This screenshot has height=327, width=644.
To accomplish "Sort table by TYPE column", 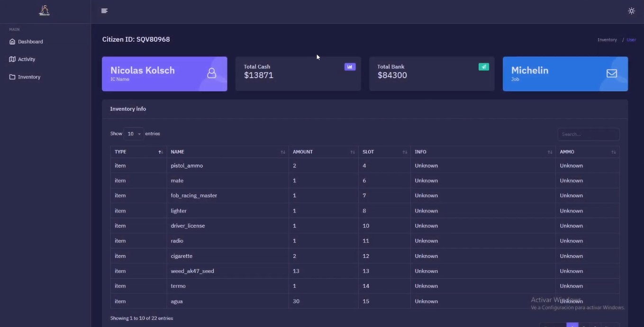I will 138,152.
